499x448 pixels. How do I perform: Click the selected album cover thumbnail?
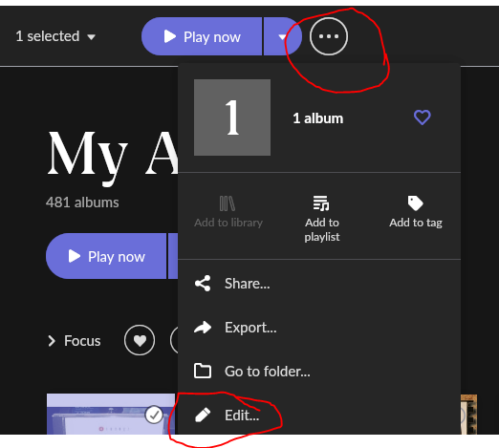pyautogui.click(x=111, y=414)
